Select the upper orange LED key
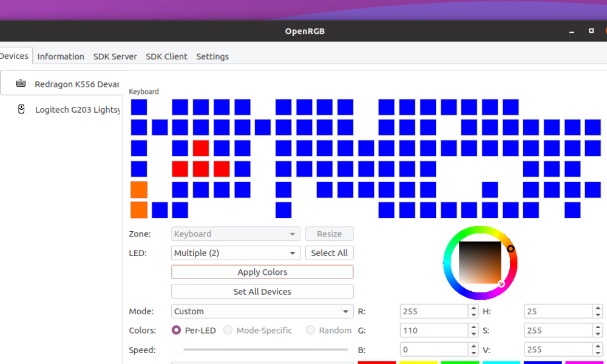This screenshot has height=364, width=607. 139,189
